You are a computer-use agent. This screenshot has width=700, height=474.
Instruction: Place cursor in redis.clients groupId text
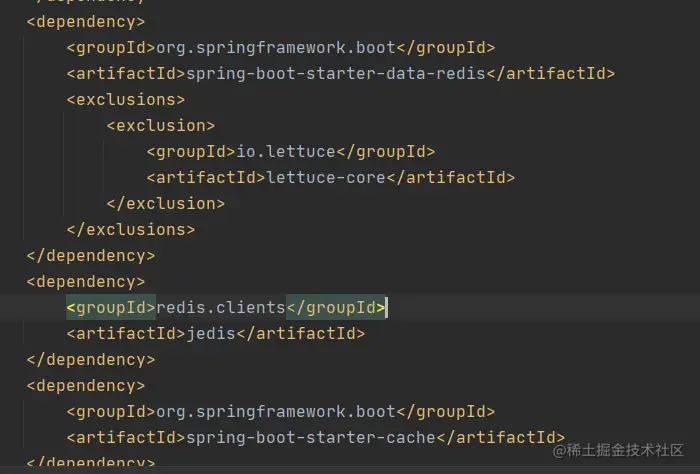[221, 308]
